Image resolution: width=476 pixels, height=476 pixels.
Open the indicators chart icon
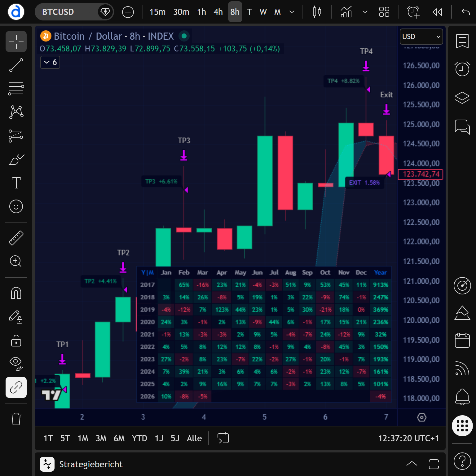tap(346, 12)
